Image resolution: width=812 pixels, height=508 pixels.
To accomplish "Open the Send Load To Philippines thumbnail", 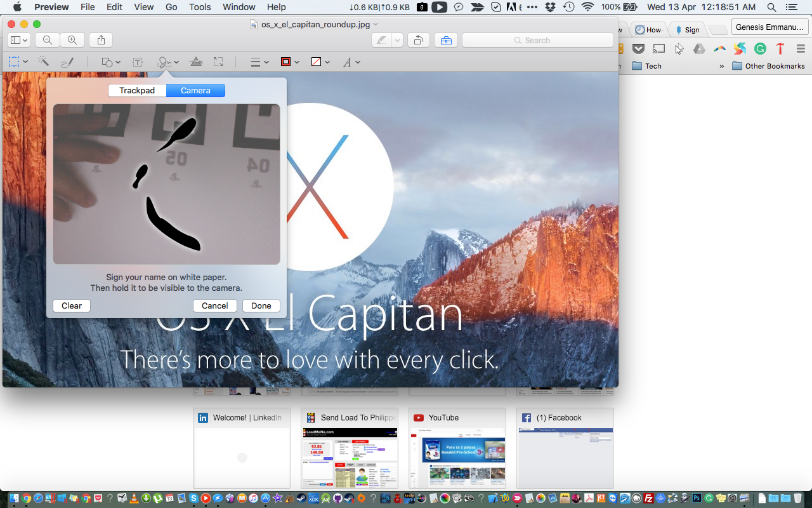I will point(350,448).
